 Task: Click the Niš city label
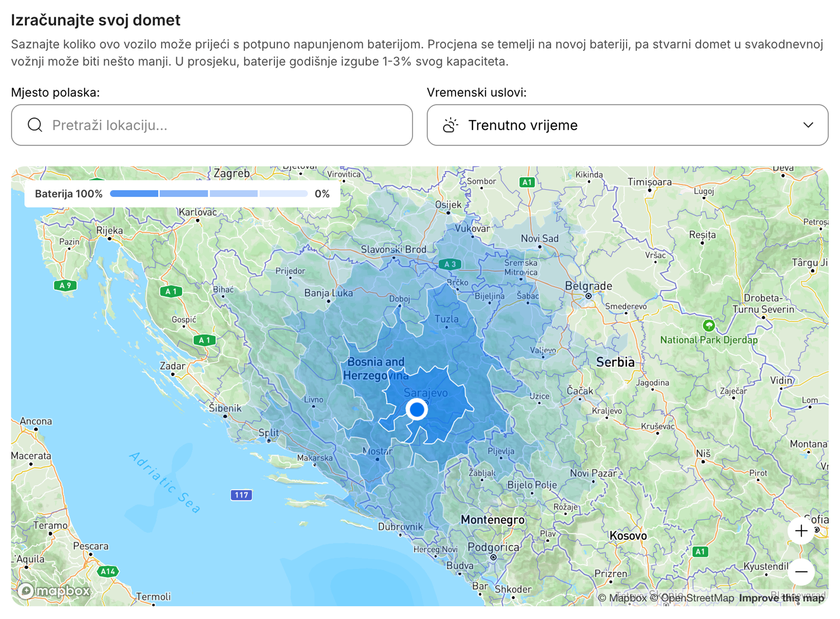(x=703, y=453)
